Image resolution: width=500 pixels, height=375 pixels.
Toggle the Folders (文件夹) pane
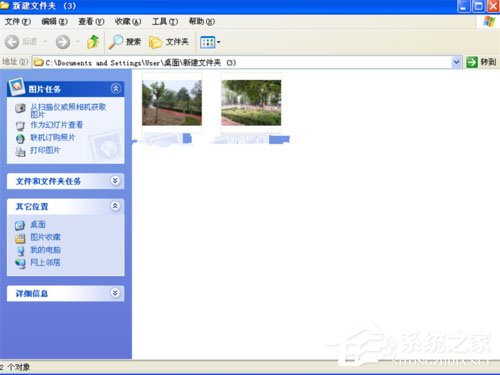(169, 42)
